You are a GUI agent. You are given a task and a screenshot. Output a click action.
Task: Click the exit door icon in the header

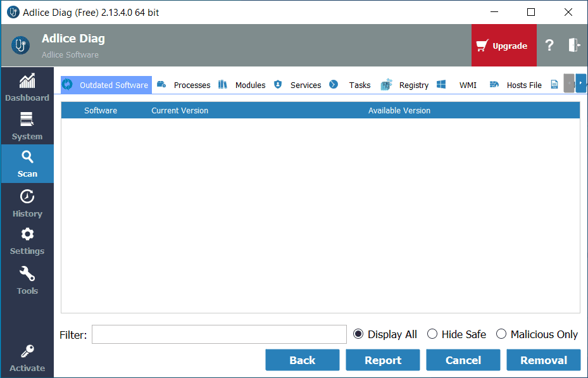574,45
